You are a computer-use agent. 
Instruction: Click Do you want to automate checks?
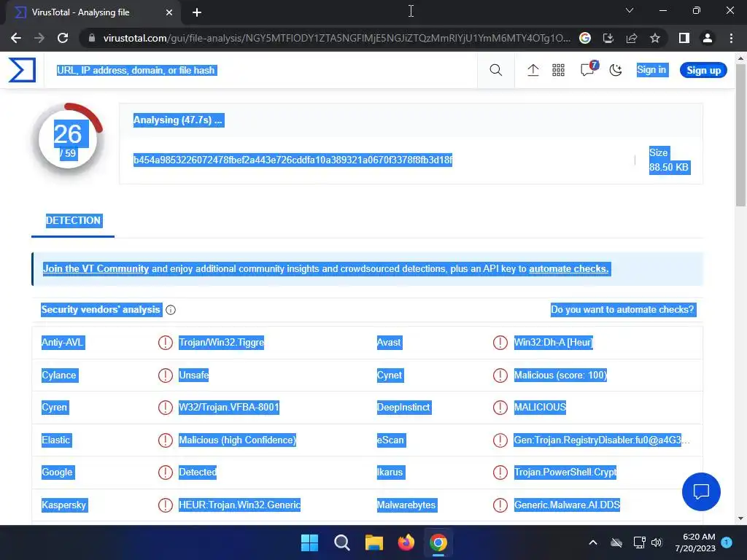pyautogui.click(x=622, y=309)
